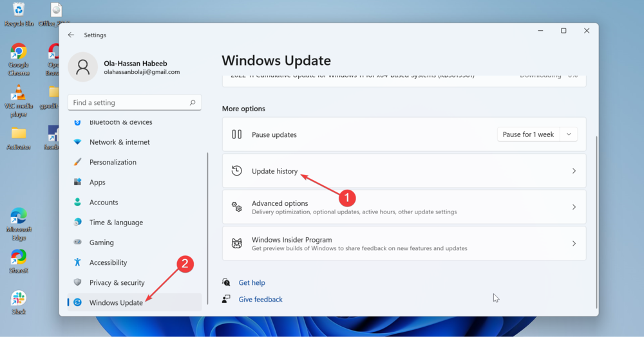
Task: Open the Give feedback link
Action: pyautogui.click(x=260, y=299)
